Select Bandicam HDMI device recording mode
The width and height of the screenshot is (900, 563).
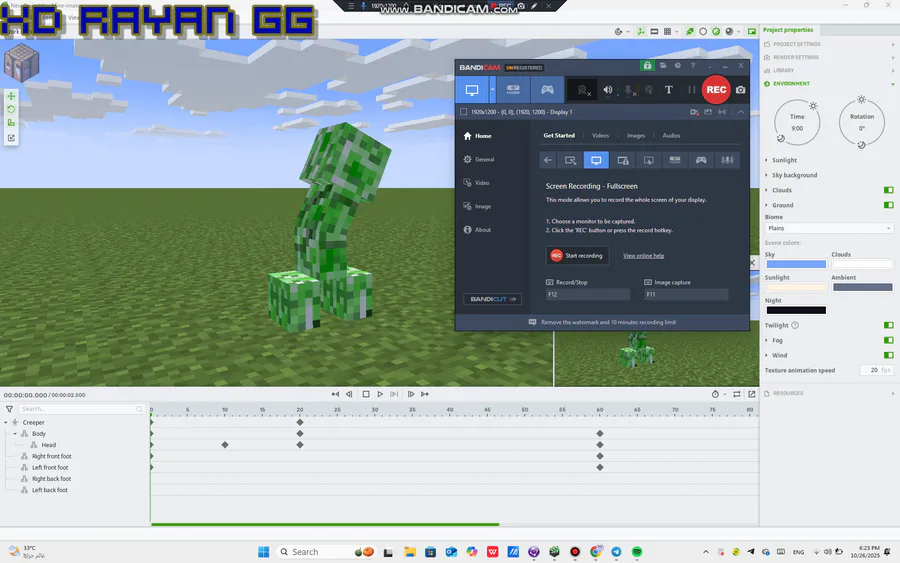pos(513,90)
